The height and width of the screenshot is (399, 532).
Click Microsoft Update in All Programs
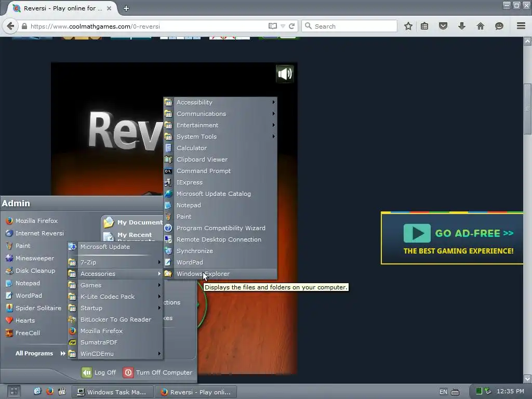click(x=115, y=247)
